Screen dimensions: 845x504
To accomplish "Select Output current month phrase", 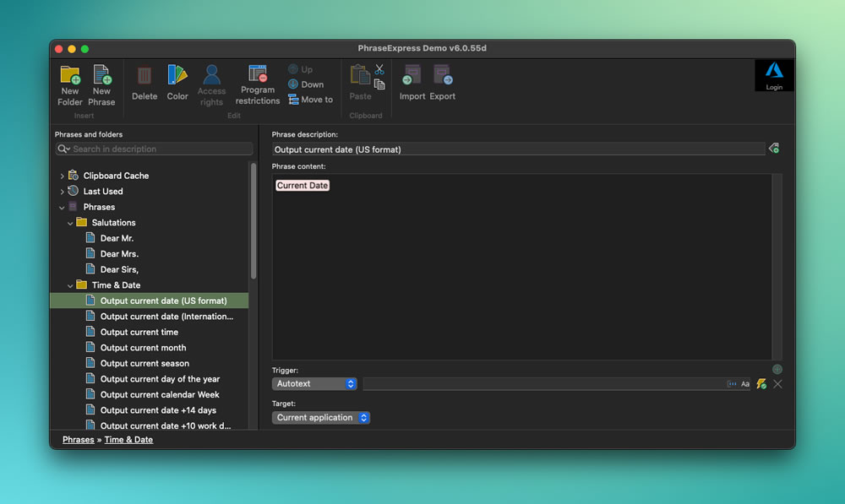I will [x=143, y=347].
